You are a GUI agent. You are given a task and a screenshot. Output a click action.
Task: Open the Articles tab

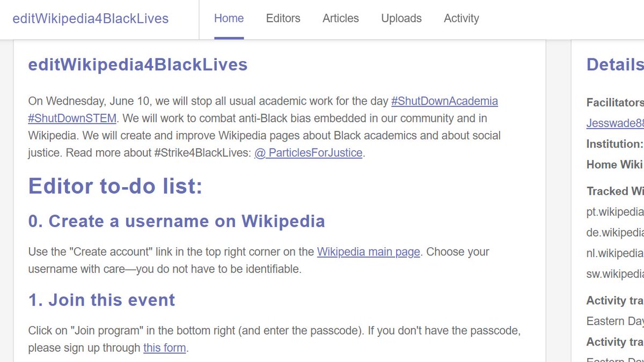[341, 18]
